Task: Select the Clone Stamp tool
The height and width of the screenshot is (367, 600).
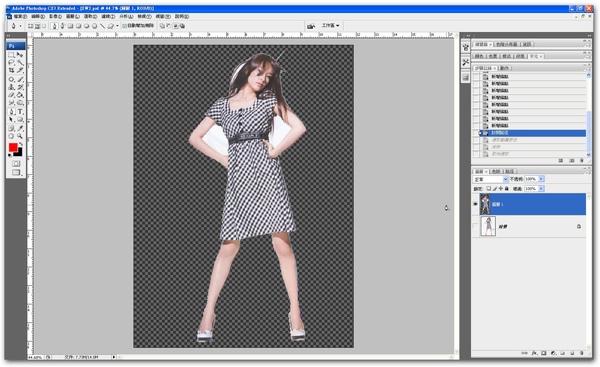Action: coord(11,87)
